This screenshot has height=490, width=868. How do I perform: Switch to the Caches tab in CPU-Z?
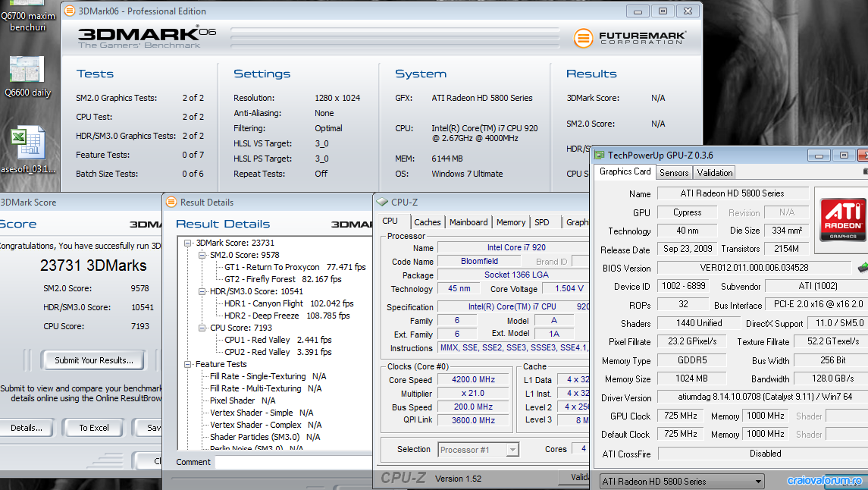tap(428, 222)
